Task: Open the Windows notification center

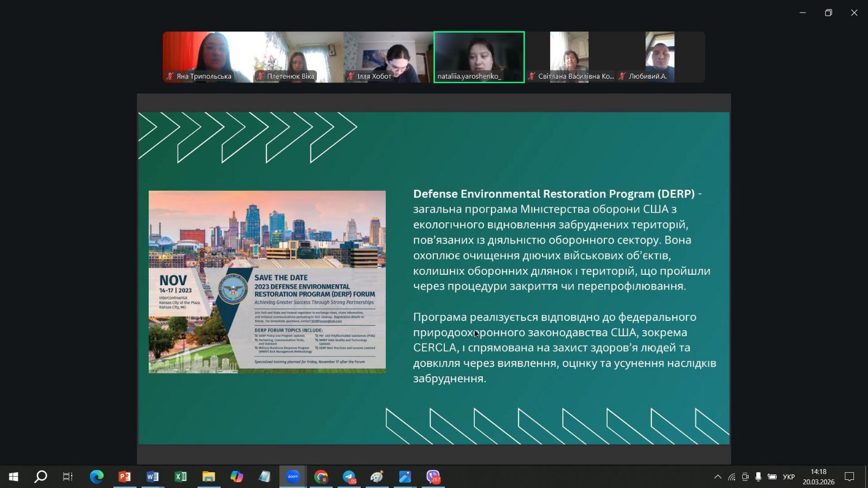Action: click(850, 477)
